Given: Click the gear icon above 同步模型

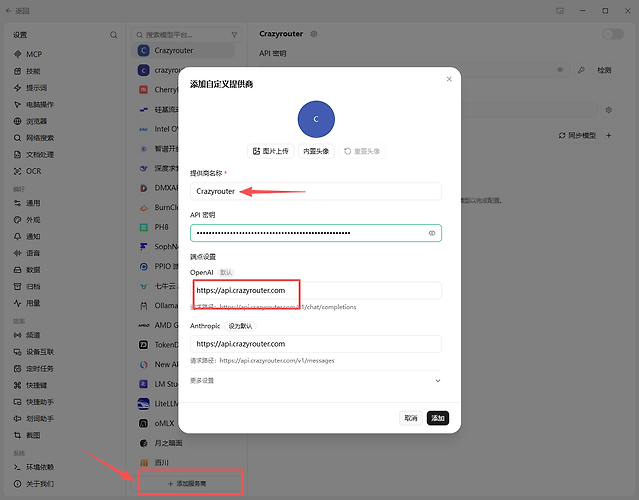Looking at the screenshot, I should click(608, 110).
